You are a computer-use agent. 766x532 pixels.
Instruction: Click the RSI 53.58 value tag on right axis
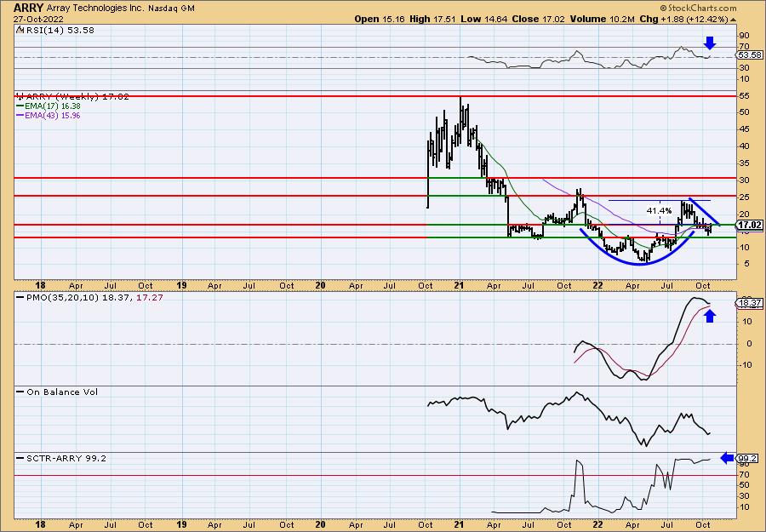point(750,54)
